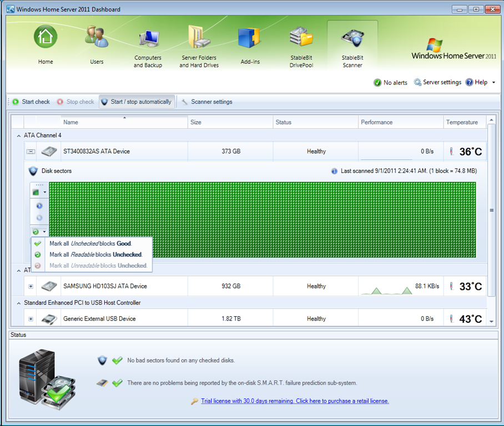The image size is (504, 426).
Task: Expand the Generic External USB Device details
Action: (x=31, y=319)
